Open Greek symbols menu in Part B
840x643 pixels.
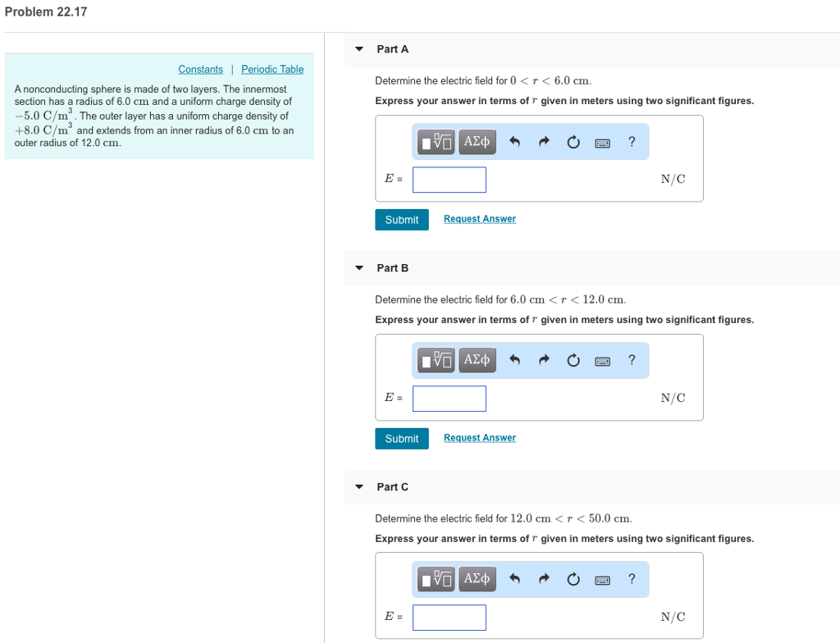click(477, 360)
